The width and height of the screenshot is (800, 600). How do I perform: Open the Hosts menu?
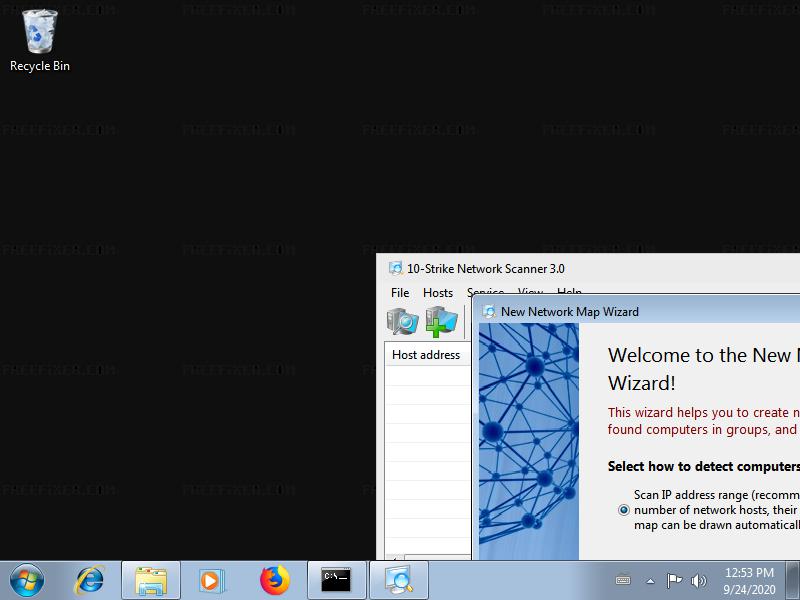(x=438, y=293)
